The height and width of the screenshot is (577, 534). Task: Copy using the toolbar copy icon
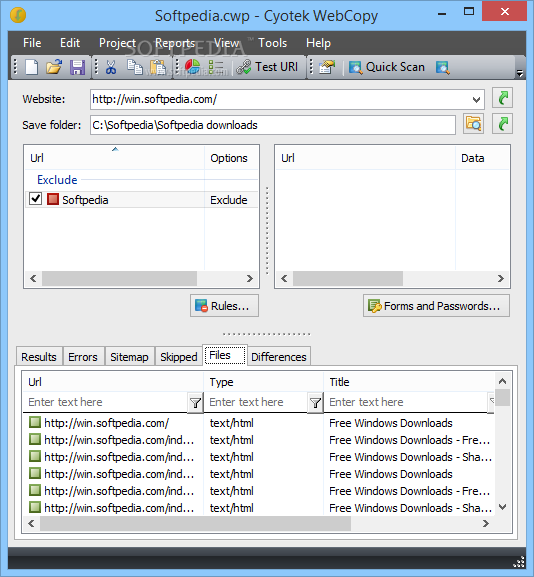pos(135,67)
